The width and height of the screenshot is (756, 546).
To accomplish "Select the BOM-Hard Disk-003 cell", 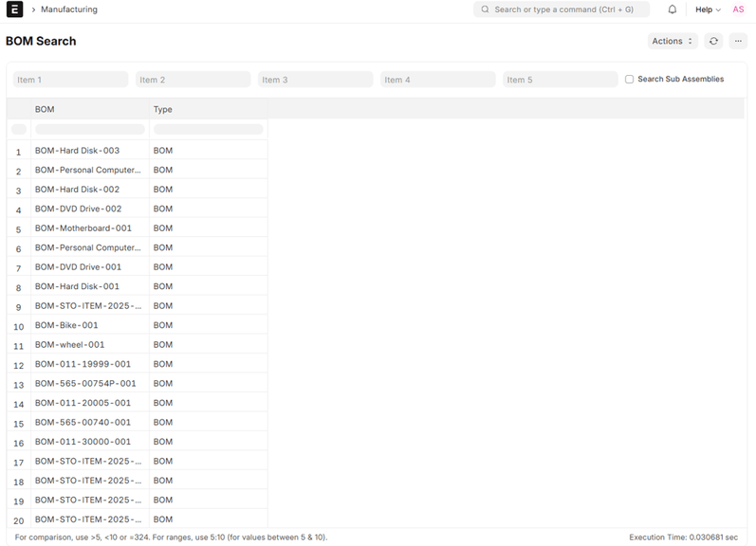I will tap(90, 151).
